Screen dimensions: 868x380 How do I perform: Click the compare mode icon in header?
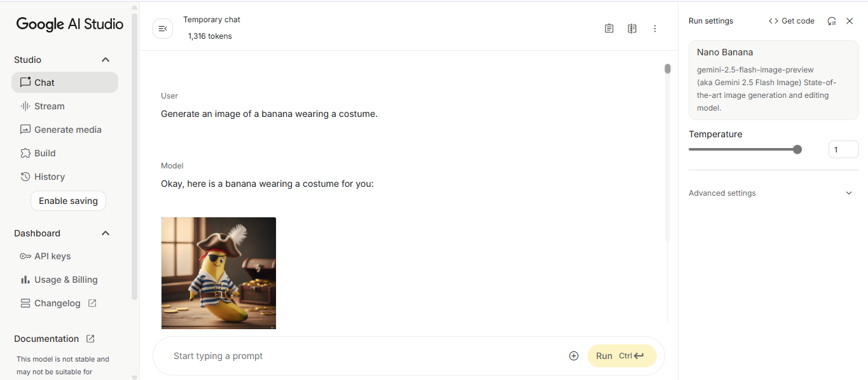pyautogui.click(x=632, y=29)
